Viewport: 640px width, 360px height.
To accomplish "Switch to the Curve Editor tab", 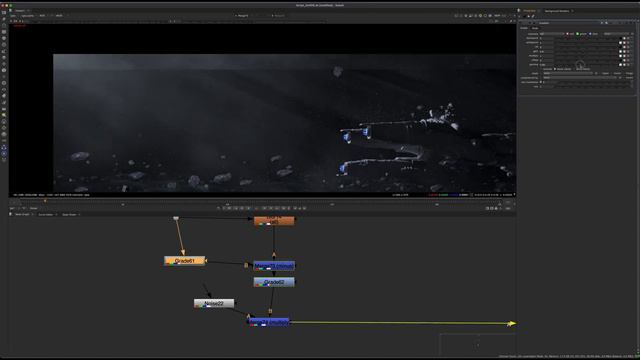I will [x=45, y=214].
